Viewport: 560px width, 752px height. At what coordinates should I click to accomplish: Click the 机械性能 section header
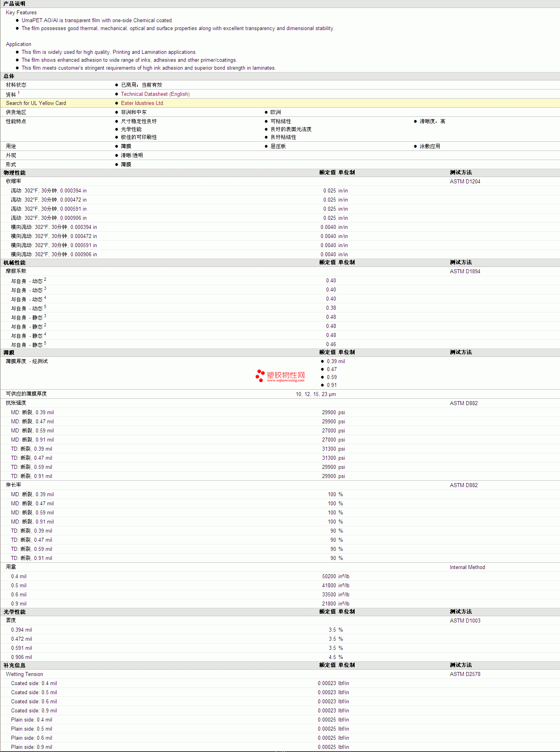[x=15, y=263]
